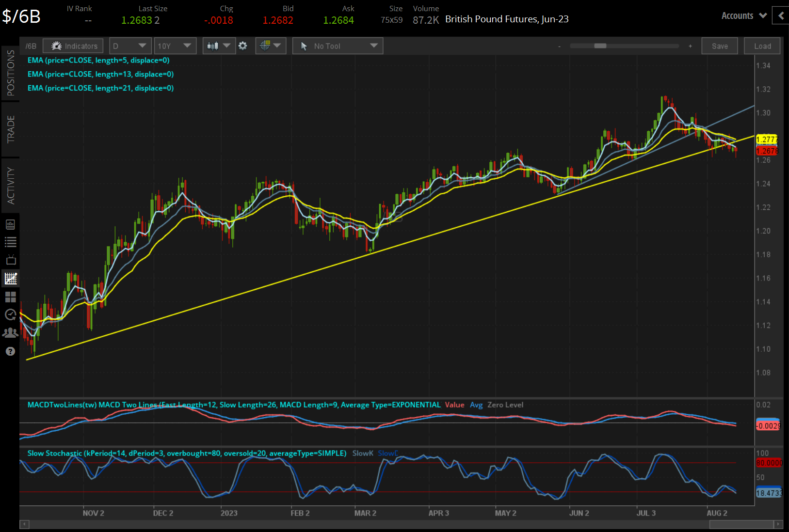This screenshot has width=789, height=532.
Task: Open the watchlist icon in left sidebar
Action: (x=10, y=242)
